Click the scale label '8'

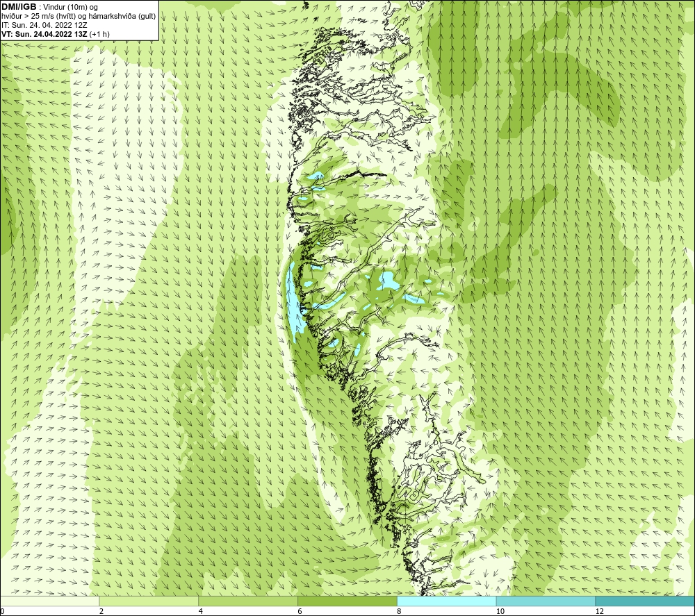(400, 612)
